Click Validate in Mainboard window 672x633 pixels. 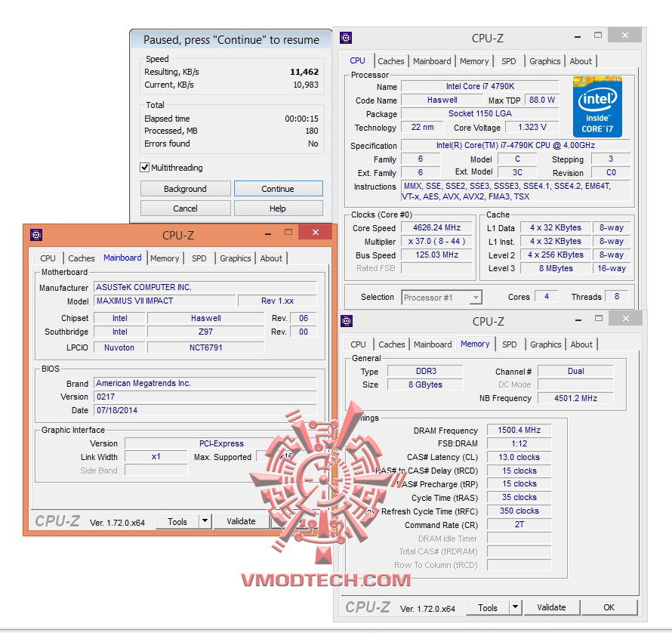click(x=241, y=521)
